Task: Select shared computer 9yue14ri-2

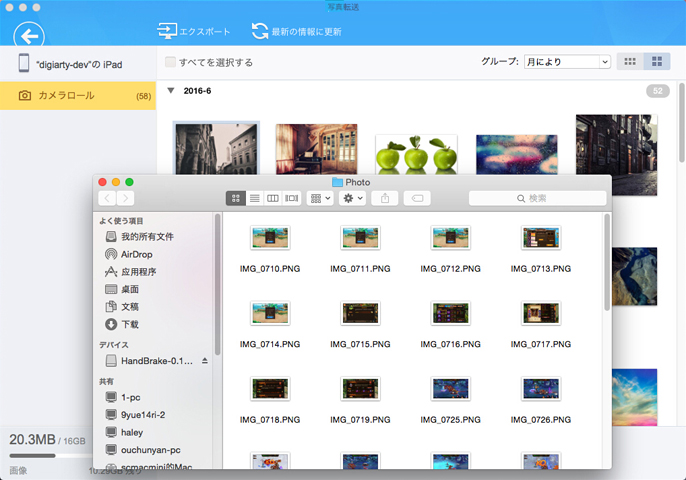Action: pos(136,415)
